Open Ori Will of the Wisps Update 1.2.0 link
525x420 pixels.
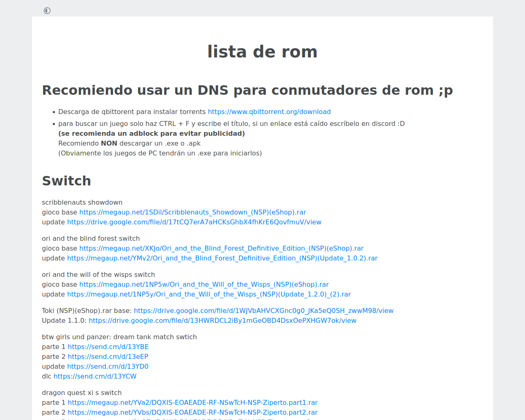[x=209, y=294]
